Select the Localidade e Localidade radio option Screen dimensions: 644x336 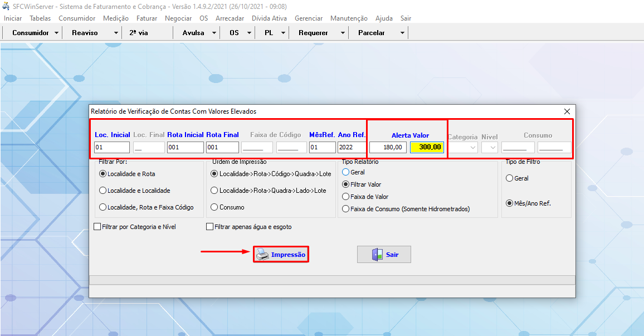tap(103, 191)
